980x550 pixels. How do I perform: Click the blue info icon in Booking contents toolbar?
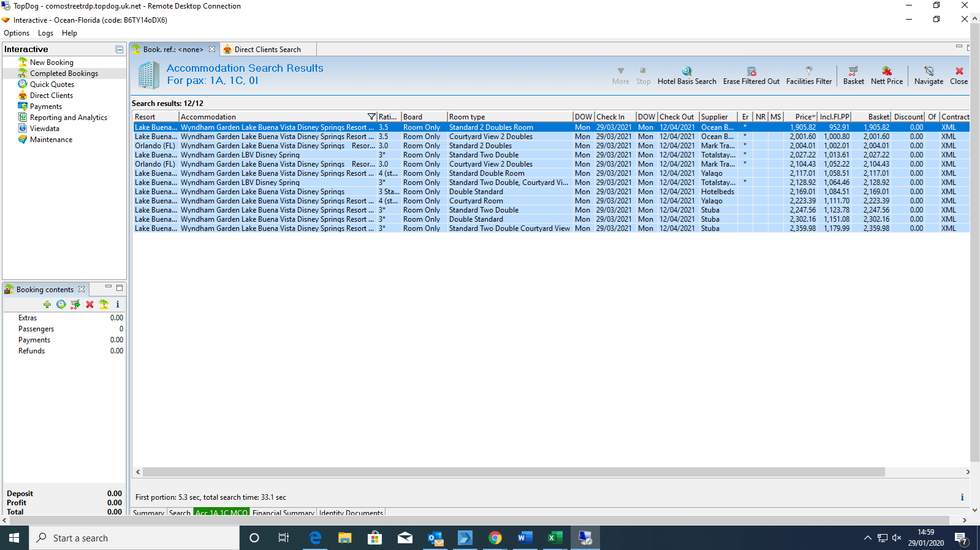coord(118,304)
